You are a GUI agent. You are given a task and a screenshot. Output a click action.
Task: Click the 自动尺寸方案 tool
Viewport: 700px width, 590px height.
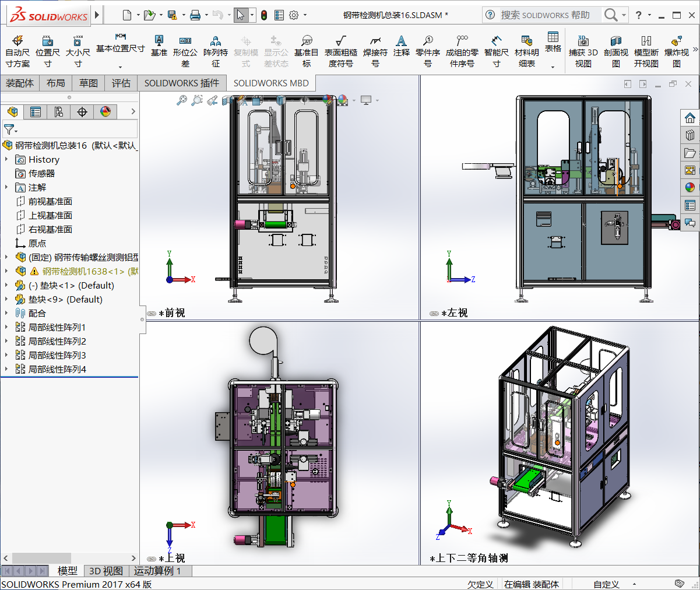[17, 51]
